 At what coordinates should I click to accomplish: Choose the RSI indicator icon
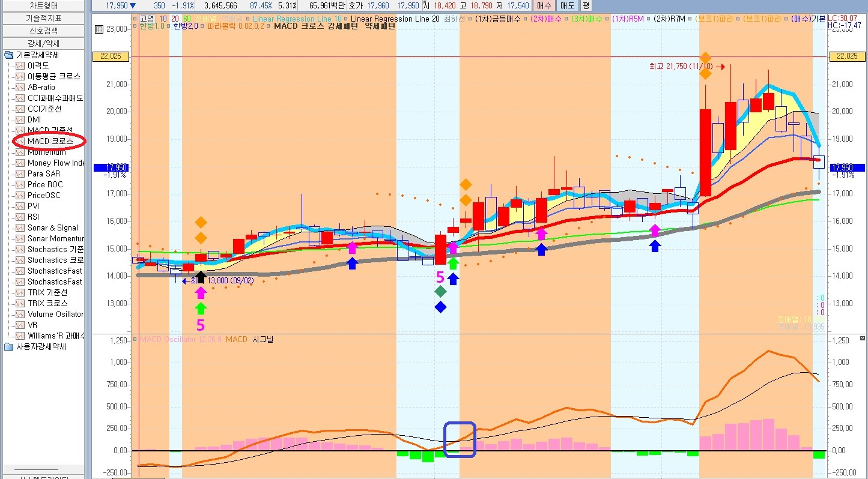(20, 217)
